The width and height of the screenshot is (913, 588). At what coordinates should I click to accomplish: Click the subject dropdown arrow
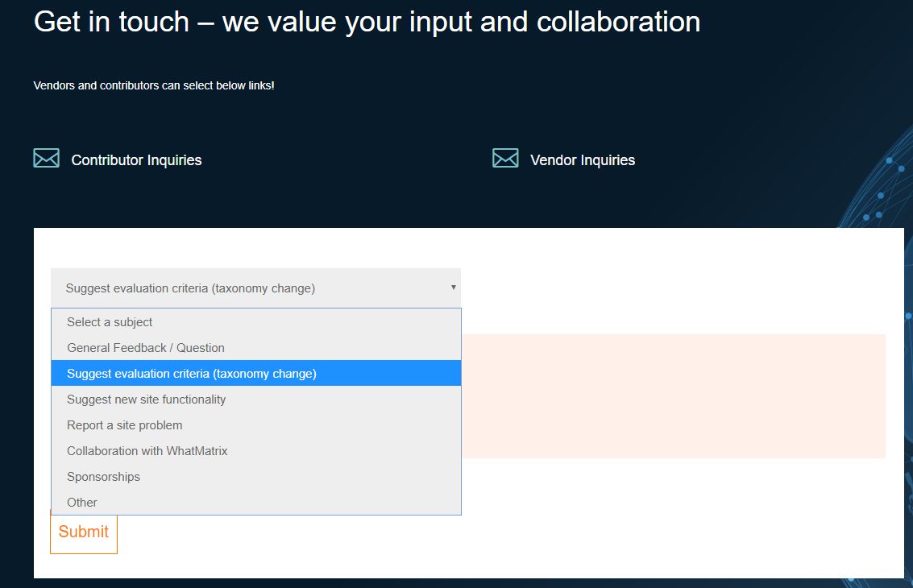tap(453, 288)
